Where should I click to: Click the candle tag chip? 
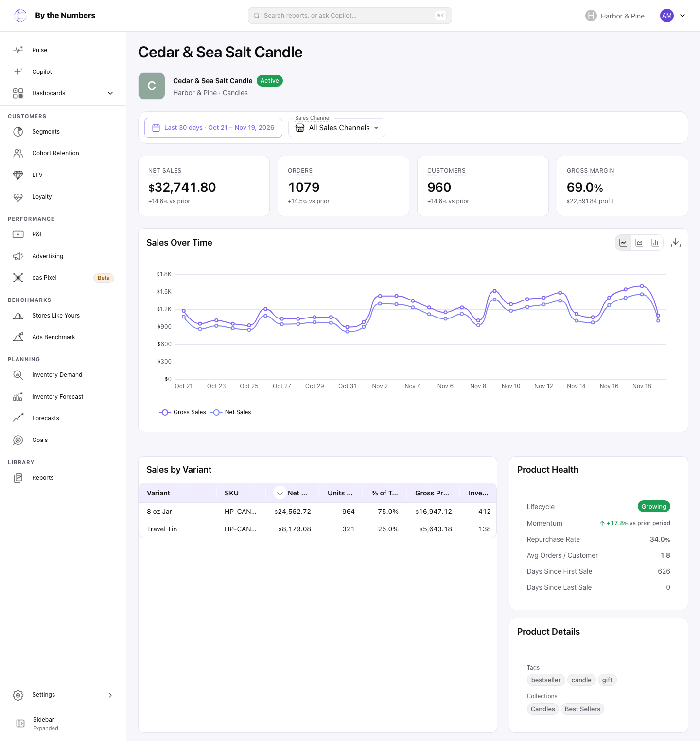click(x=581, y=680)
